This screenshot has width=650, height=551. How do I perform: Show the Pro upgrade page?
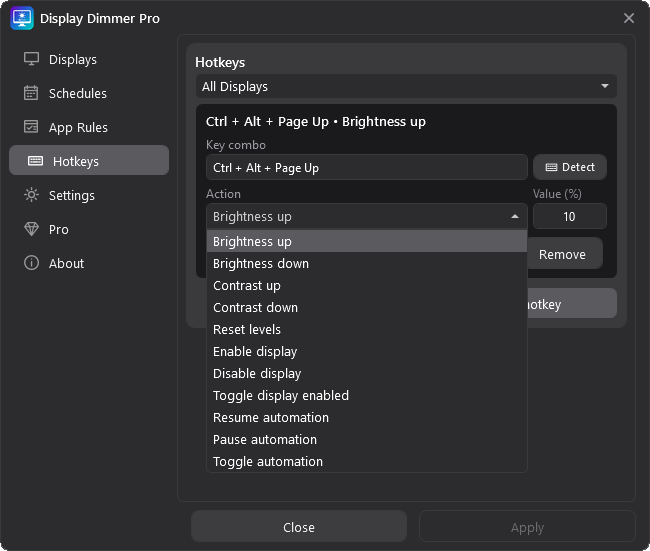pos(89,229)
